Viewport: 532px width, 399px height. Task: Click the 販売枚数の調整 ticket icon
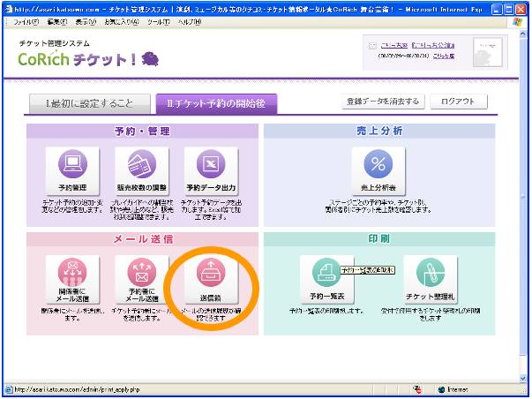click(x=137, y=165)
